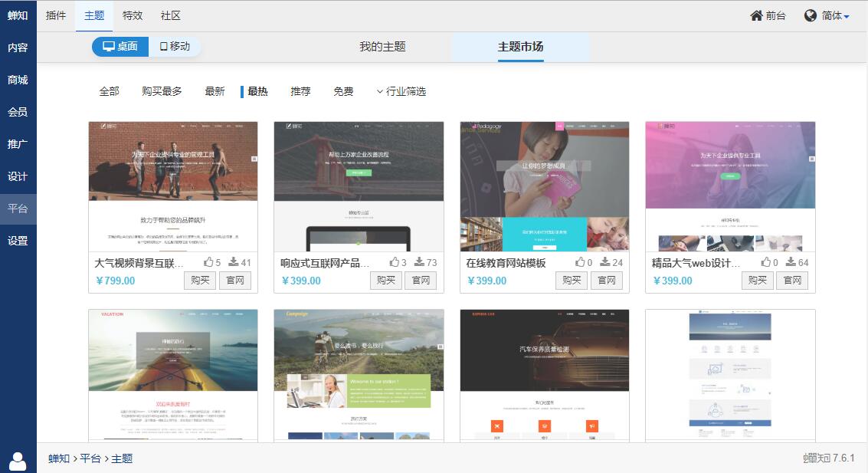Select the 免费 filter option
This screenshot has height=473, width=868.
point(343,91)
